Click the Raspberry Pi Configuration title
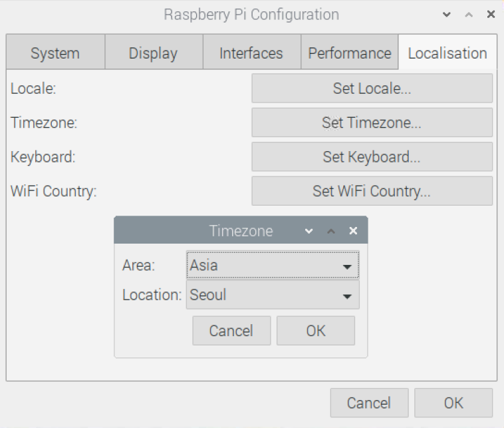Viewport: 504px width, 428px height. (251, 15)
